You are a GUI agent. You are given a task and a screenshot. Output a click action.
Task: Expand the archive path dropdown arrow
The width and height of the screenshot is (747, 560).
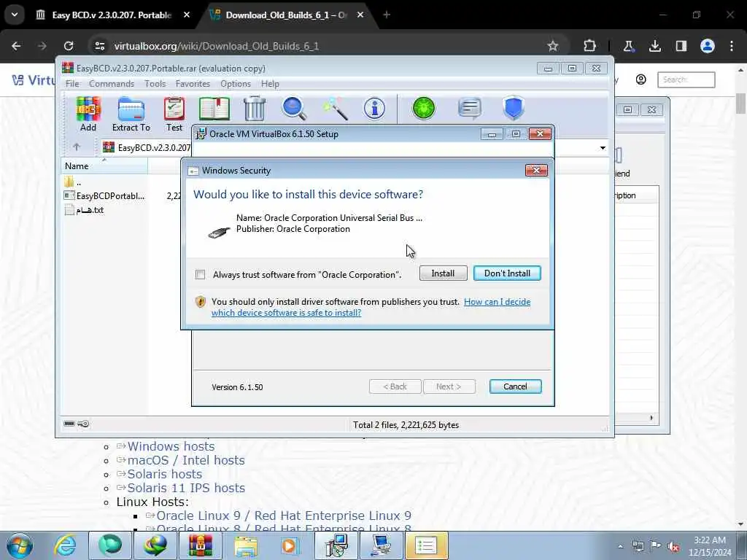(603, 147)
